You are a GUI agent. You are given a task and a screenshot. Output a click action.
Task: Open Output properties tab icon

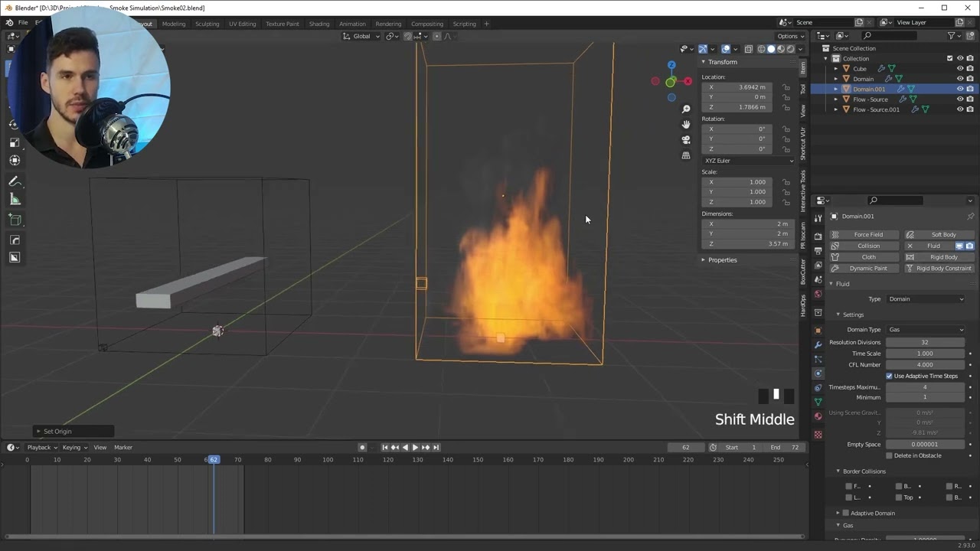click(818, 250)
